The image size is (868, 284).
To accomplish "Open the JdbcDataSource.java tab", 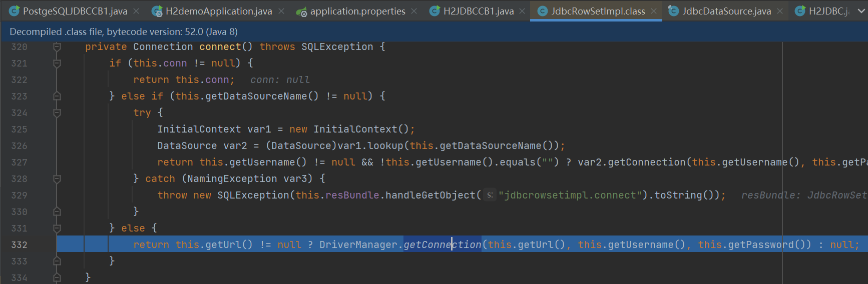I will pyautogui.click(x=726, y=11).
